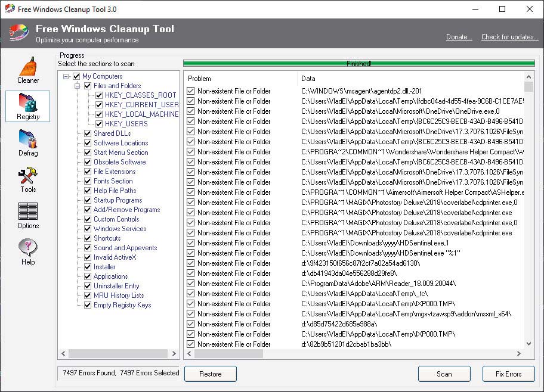Click the tree panel scroll left arrow
Screen dimensions: 544x392
63,353
